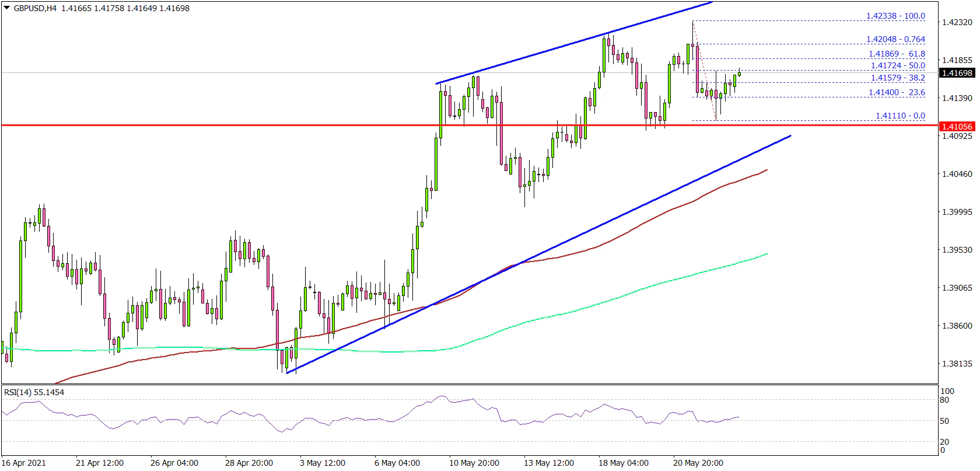The image size is (980, 471).
Task: Select the 16 Apr 2021 date marker
Action: point(24,463)
